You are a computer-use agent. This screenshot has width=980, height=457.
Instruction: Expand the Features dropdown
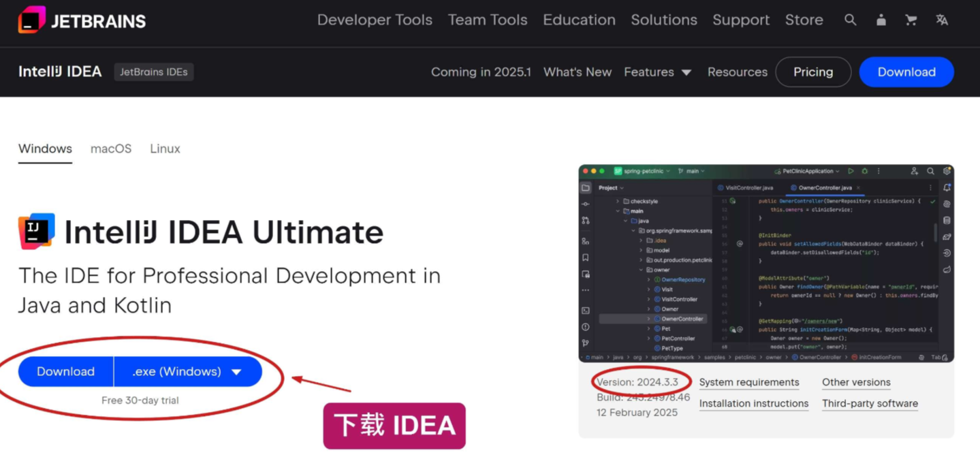658,72
